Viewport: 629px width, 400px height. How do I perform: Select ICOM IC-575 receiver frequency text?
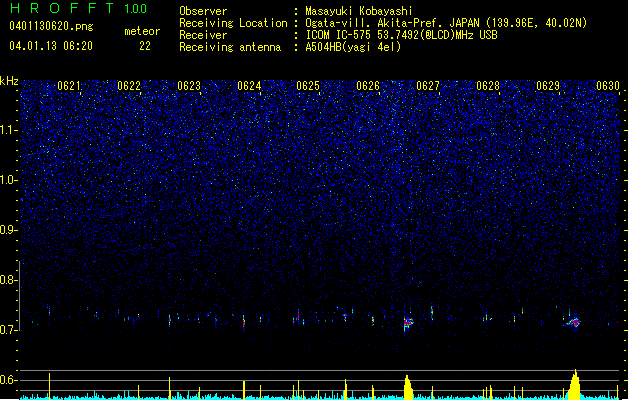point(401,35)
